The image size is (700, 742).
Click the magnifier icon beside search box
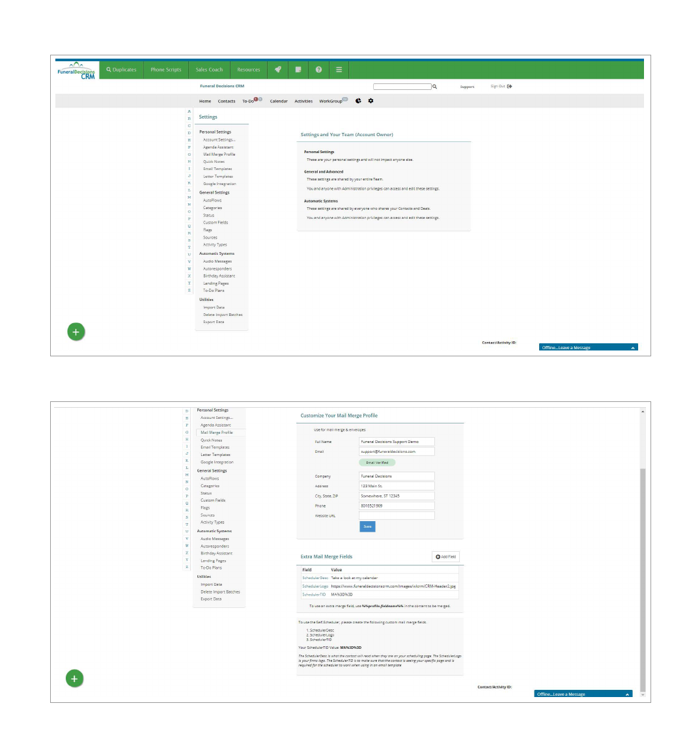click(x=435, y=87)
